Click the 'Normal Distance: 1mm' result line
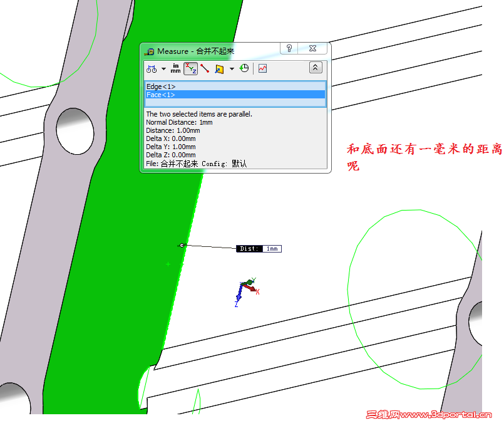This screenshot has width=504, height=423. pyautogui.click(x=179, y=122)
